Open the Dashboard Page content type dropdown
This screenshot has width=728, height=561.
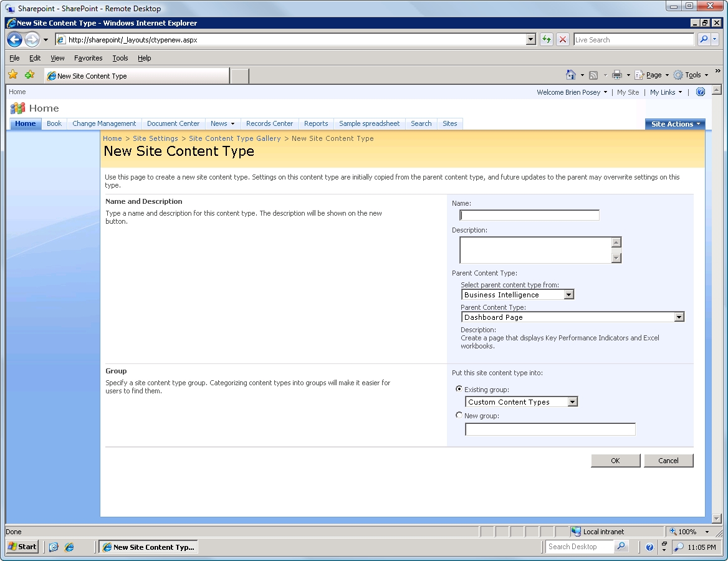click(x=679, y=317)
